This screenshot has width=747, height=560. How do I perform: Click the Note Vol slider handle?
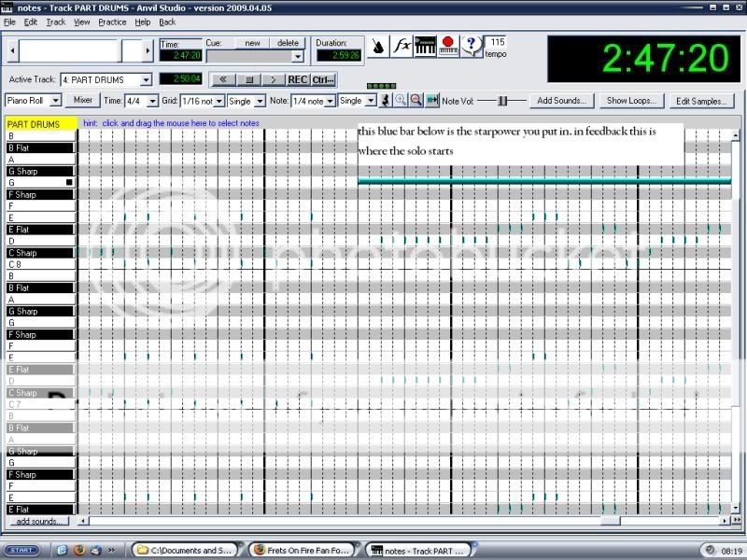click(502, 101)
